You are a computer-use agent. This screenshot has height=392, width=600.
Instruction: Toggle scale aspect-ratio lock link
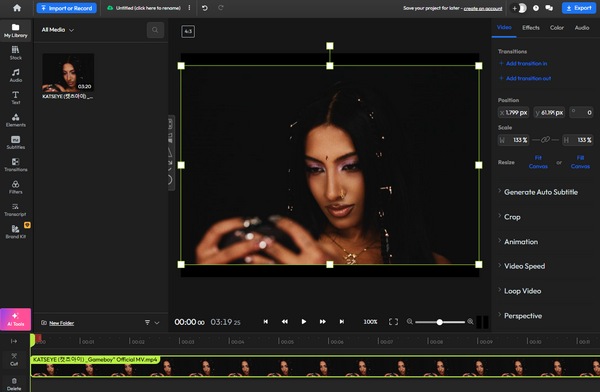pyautogui.click(x=545, y=140)
